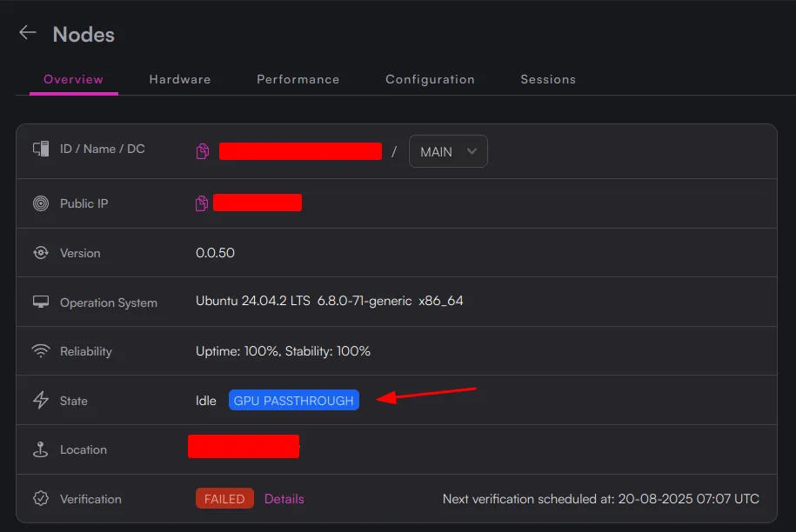Click the Idle state text

coord(205,401)
